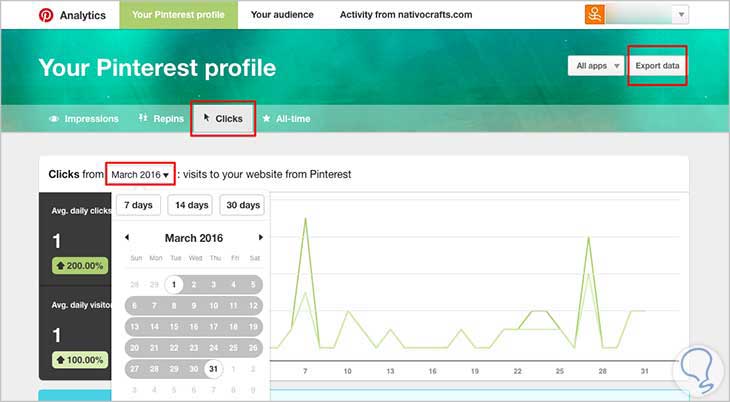
Task: Open the All apps dropdown
Action: click(x=596, y=66)
